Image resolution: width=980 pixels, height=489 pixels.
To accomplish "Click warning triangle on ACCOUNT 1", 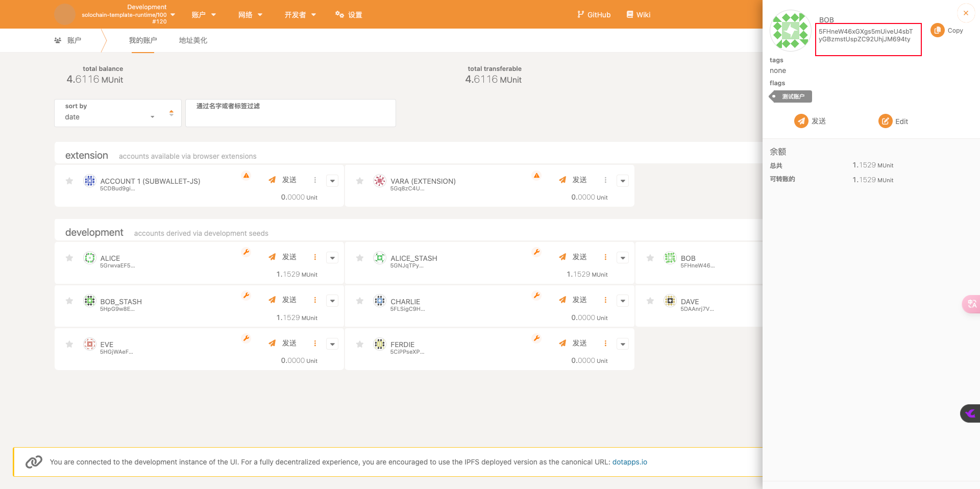I will point(246,176).
